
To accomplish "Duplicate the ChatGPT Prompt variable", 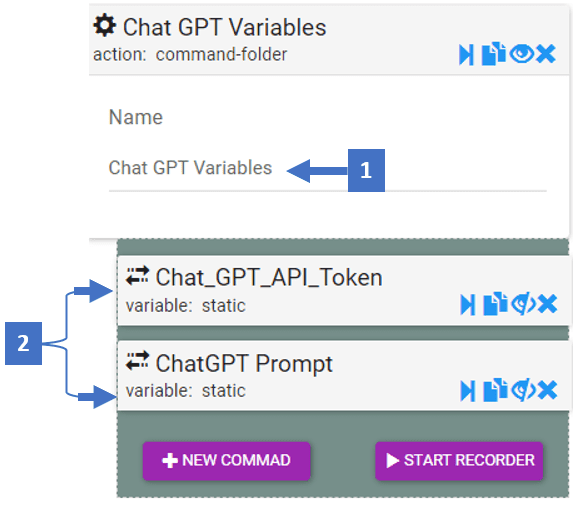I will tap(495, 390).
